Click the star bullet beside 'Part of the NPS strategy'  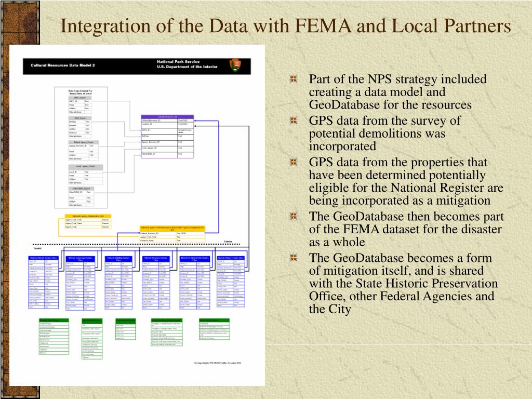(x=294, y=79)
